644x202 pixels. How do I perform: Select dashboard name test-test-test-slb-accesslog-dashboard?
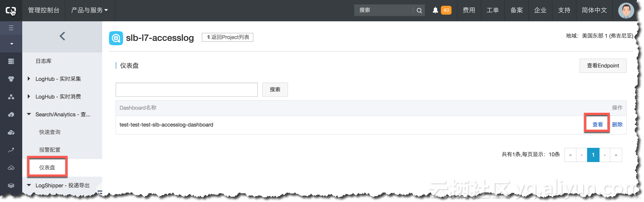click(166, 125)
